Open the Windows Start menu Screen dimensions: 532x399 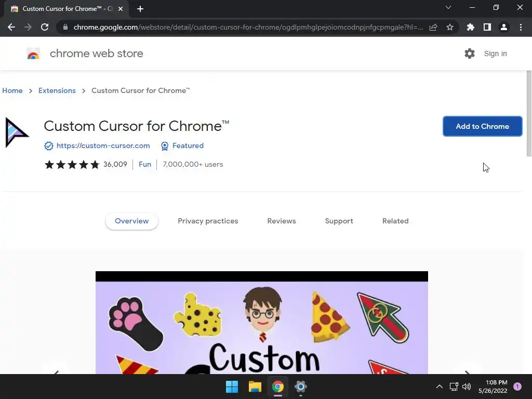tap(232, 387)
